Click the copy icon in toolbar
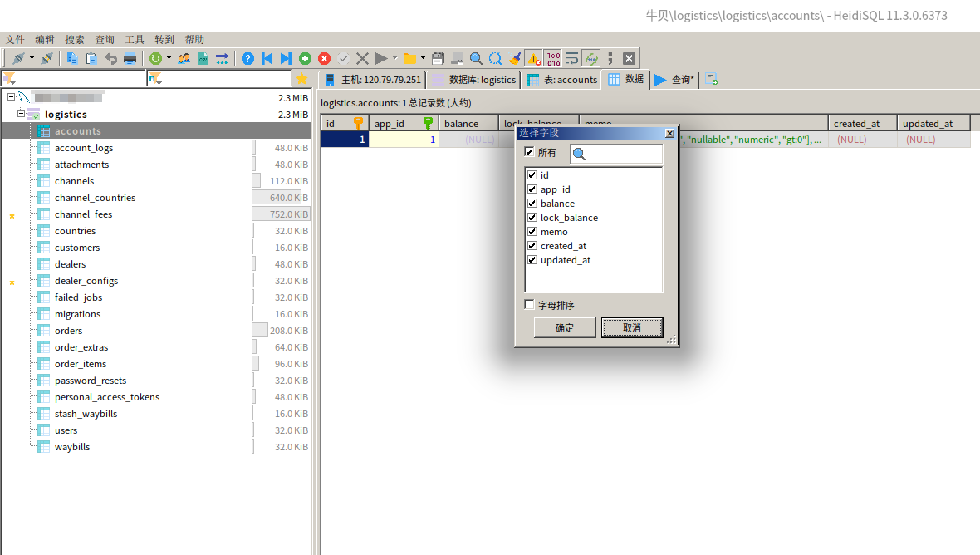 [72, 59]
